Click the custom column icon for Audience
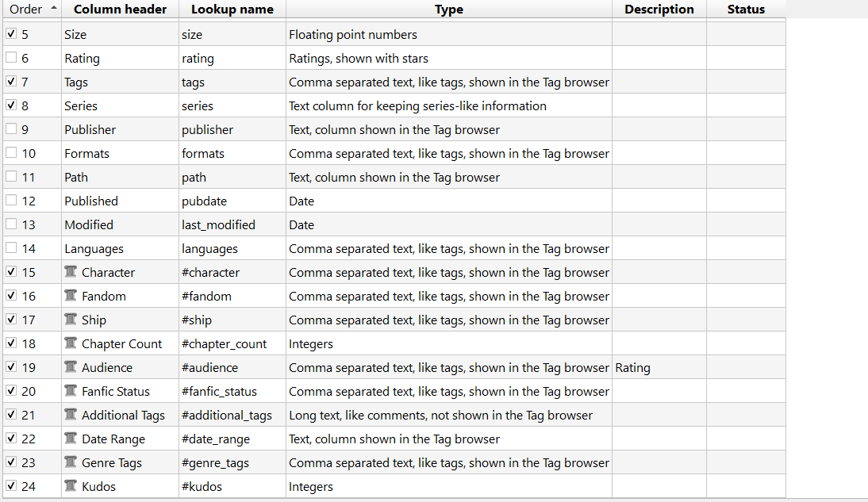Screen dimensions: 868x502 tap(71, 367)
